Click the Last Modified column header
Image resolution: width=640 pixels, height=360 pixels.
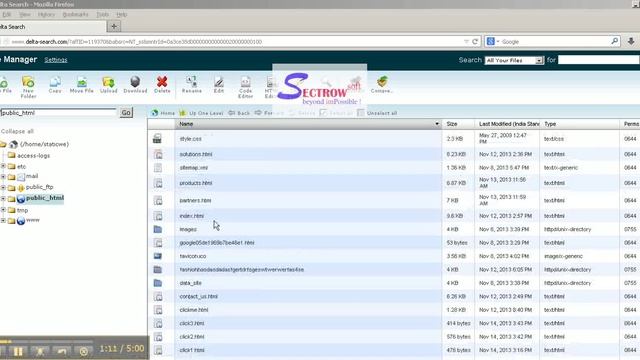click(x=507, y=124)
